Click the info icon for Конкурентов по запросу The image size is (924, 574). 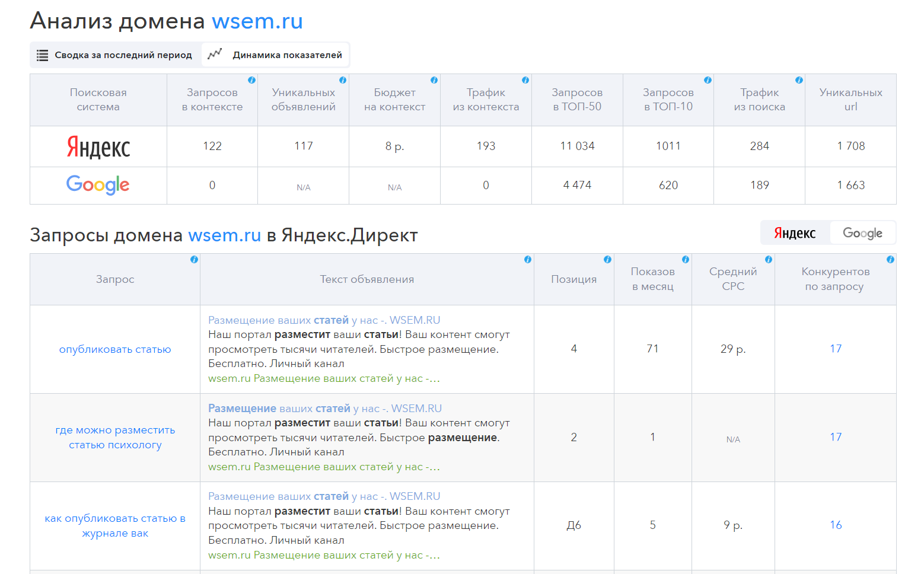pyautogui.click(x=890, y=260)
